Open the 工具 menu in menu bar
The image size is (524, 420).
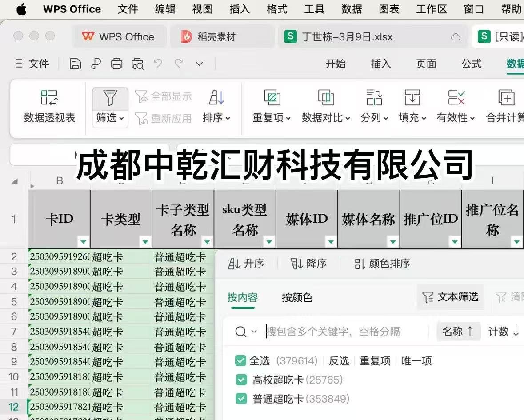(x=314, y=9)
